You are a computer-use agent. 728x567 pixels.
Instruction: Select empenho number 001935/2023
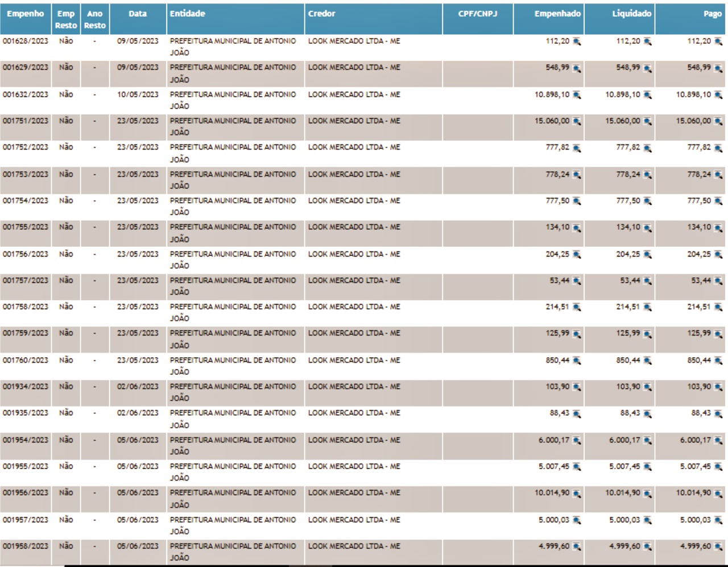pos(26,412)
